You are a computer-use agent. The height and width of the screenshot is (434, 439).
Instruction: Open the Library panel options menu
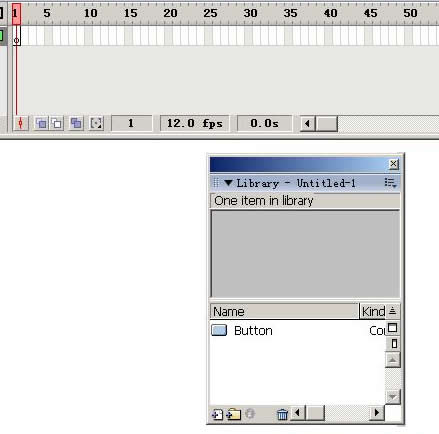pos(390,183)
